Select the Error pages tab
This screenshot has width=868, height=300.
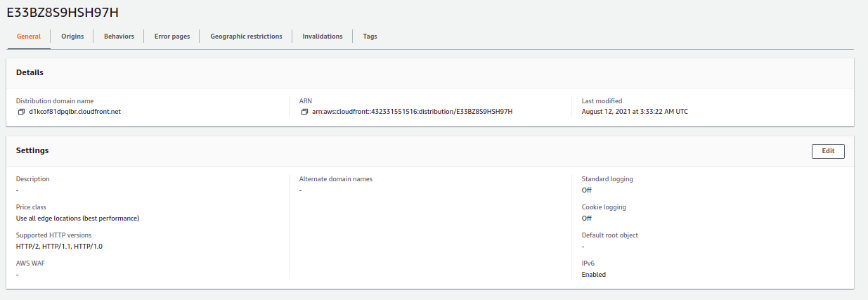172,37
